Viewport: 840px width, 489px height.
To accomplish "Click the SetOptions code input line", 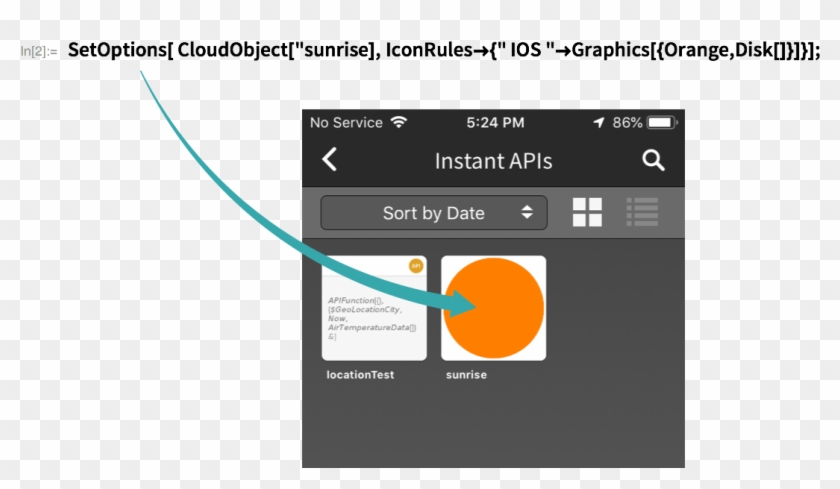I will pos(444,50).
